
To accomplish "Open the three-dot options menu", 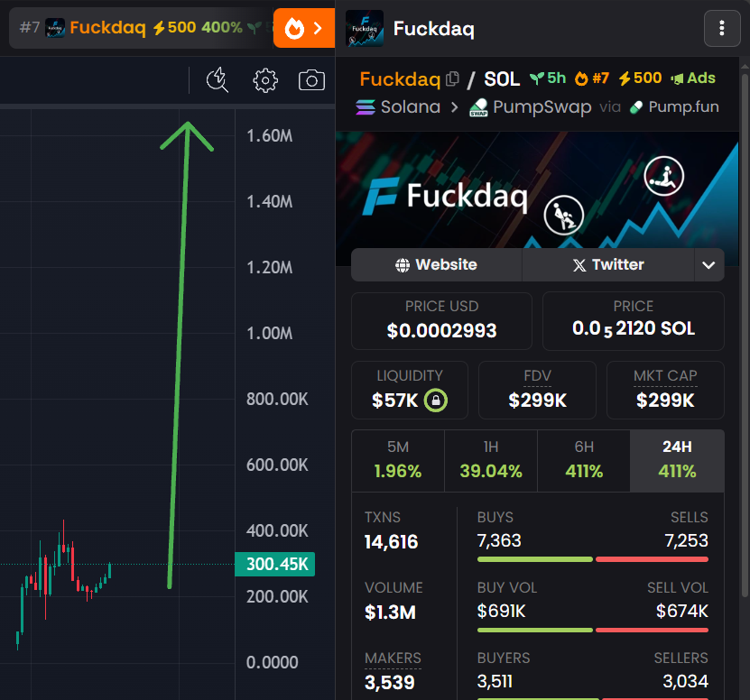I will [x=722, y=28].
